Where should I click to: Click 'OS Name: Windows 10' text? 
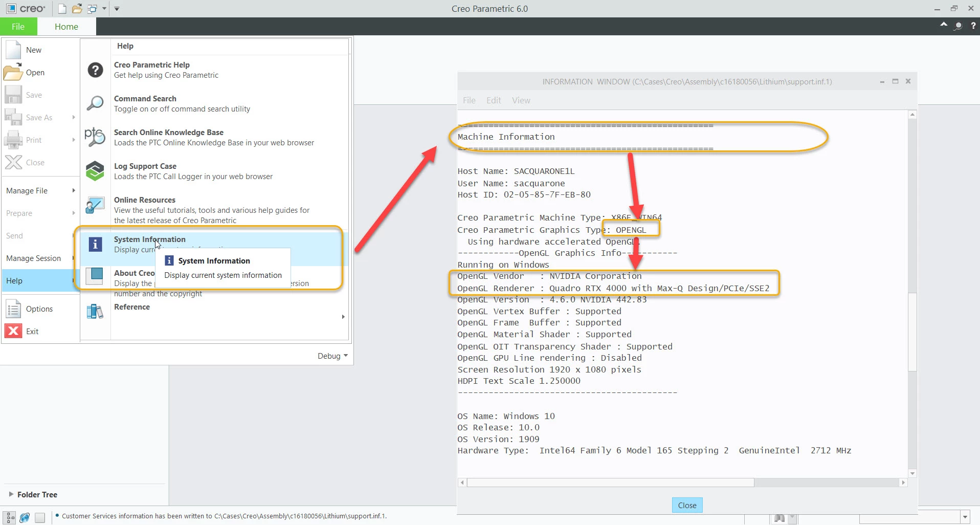[506, 416]
